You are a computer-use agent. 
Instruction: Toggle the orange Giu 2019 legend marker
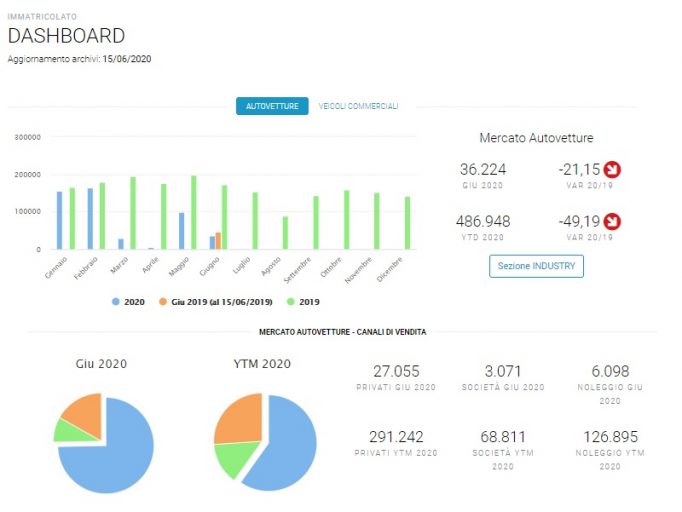pos(163,301)
